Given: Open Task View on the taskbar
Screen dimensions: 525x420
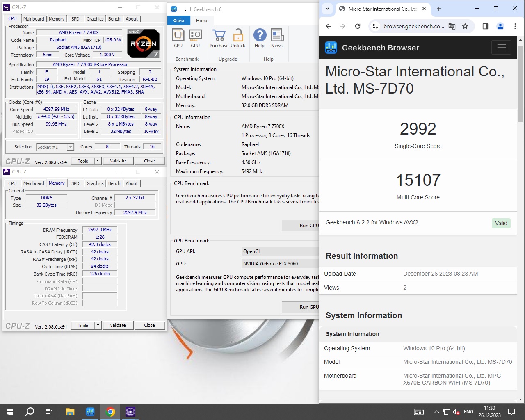Looking at the screenshot, I should click(49, 412).
